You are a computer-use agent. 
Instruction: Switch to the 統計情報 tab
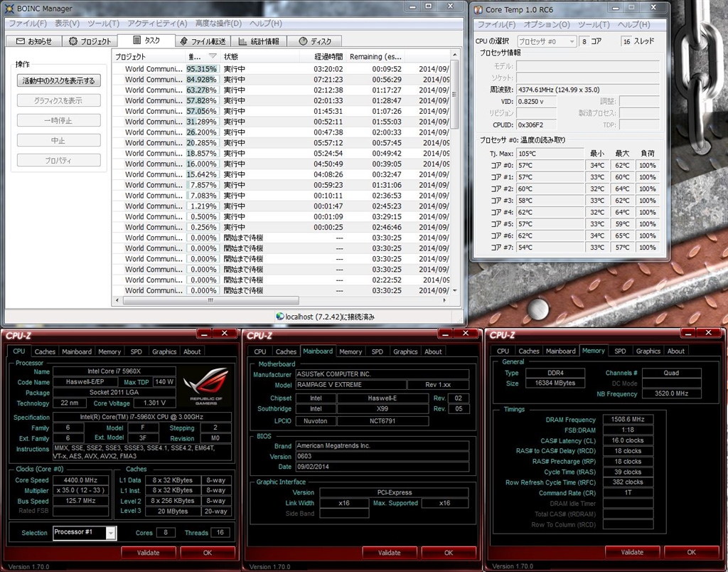(259, 41)
